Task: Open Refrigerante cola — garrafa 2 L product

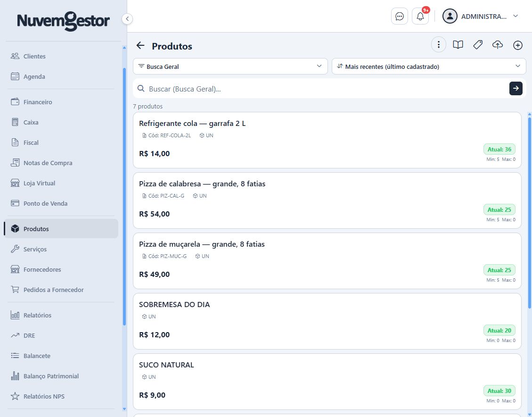Action: (327, 140)
